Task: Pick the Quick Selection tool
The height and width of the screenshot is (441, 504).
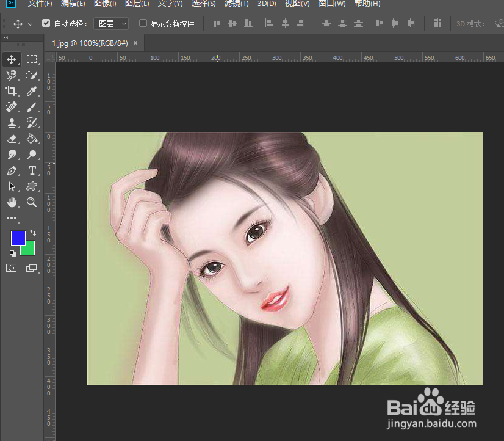Action: (32, 75)
